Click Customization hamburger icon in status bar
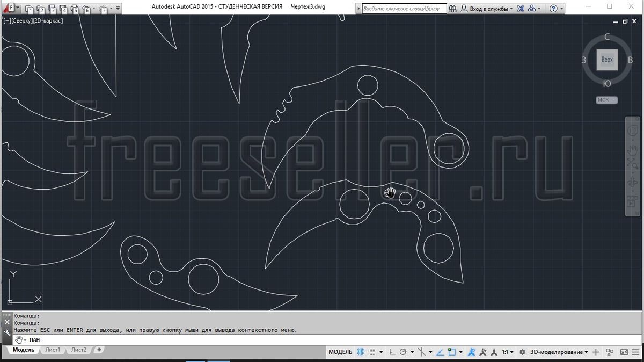The image size is (644, 362). click(x=638, y=352)
